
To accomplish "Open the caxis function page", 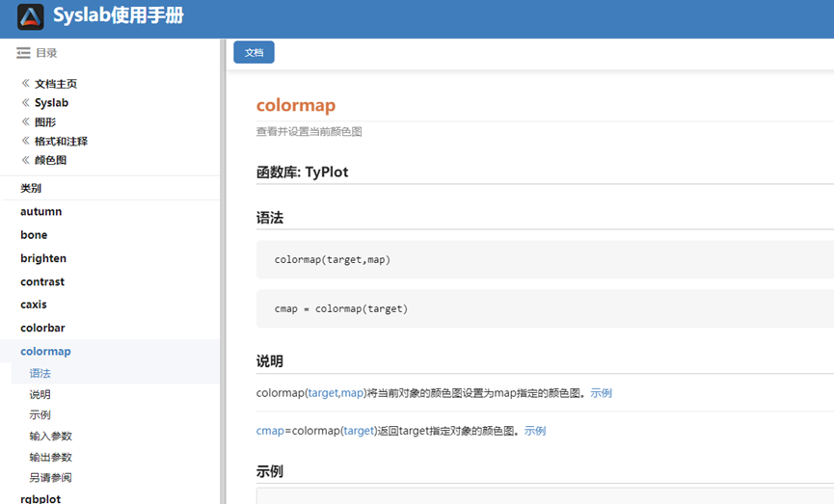I will (34, 305).
